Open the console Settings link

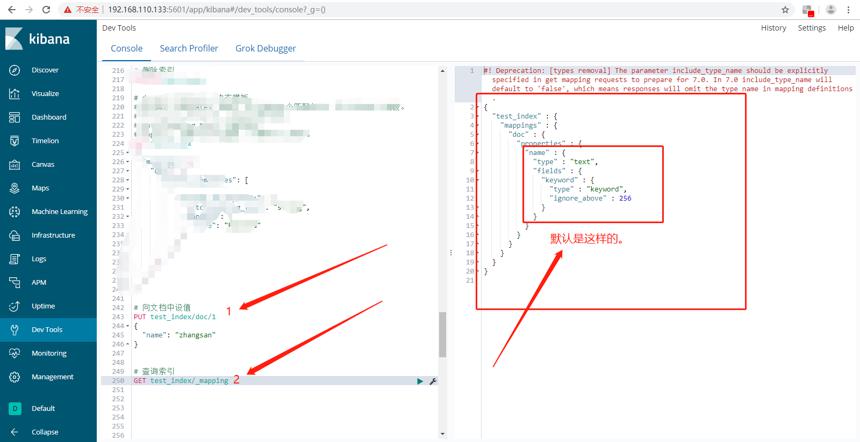(812, 28)
